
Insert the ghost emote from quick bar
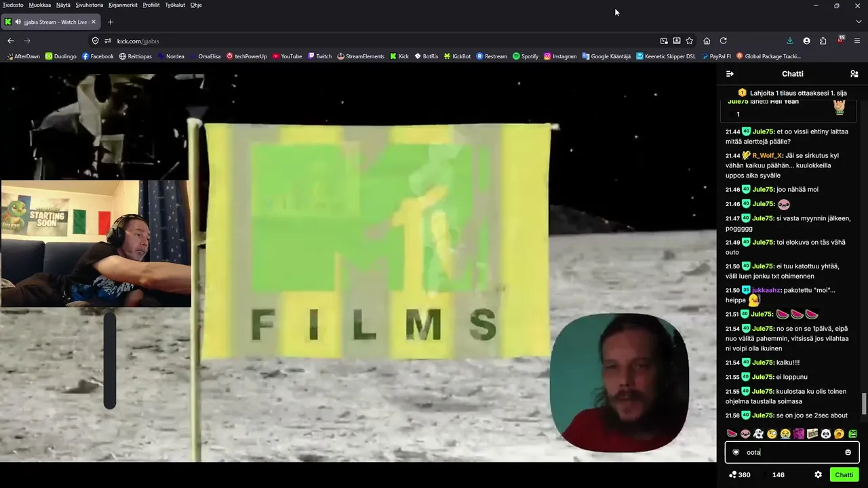pos(759,434)
